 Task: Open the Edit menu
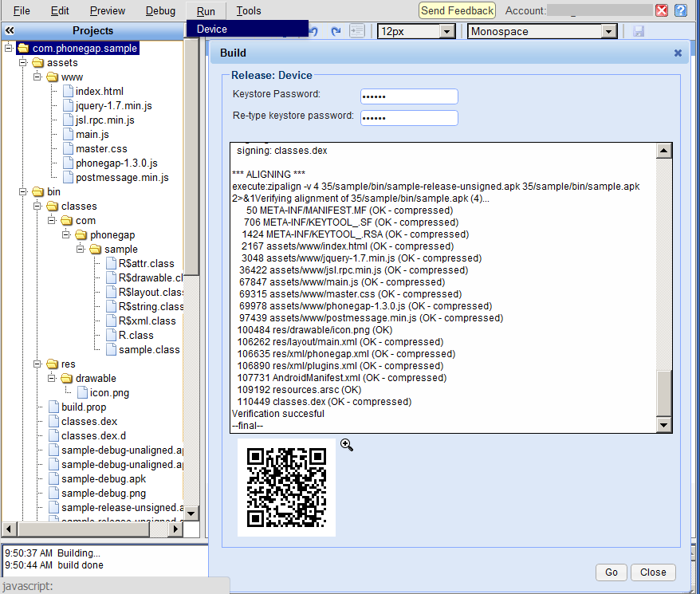pos(60,10)
